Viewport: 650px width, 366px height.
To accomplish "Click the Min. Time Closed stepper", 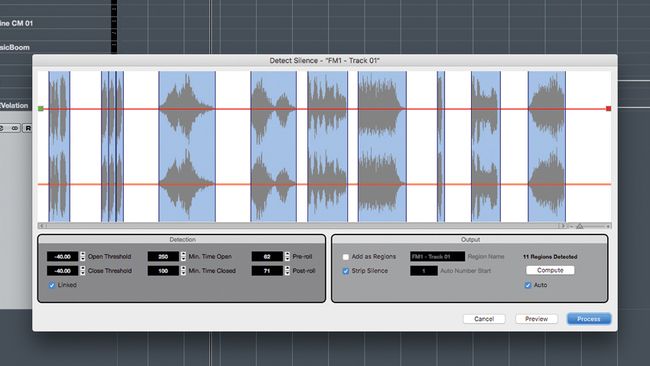I will pyautogui.click(x=183, y=271).
